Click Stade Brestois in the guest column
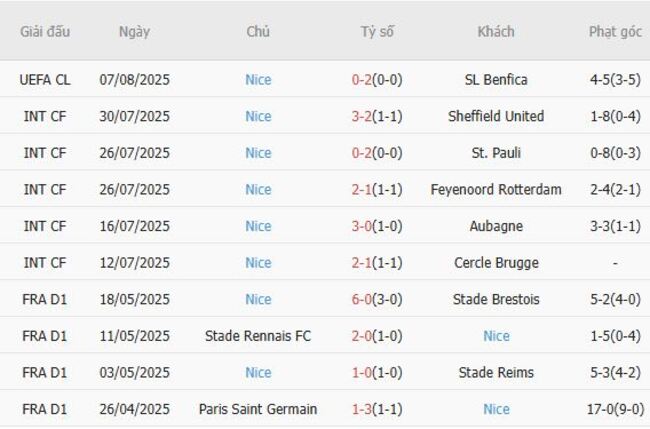The width and height of the screenshot is (650, 429). pos(496,299)
